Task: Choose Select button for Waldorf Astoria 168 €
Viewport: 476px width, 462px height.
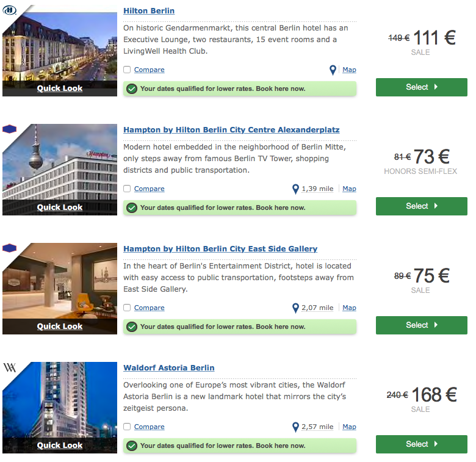Action: (421, 444)
